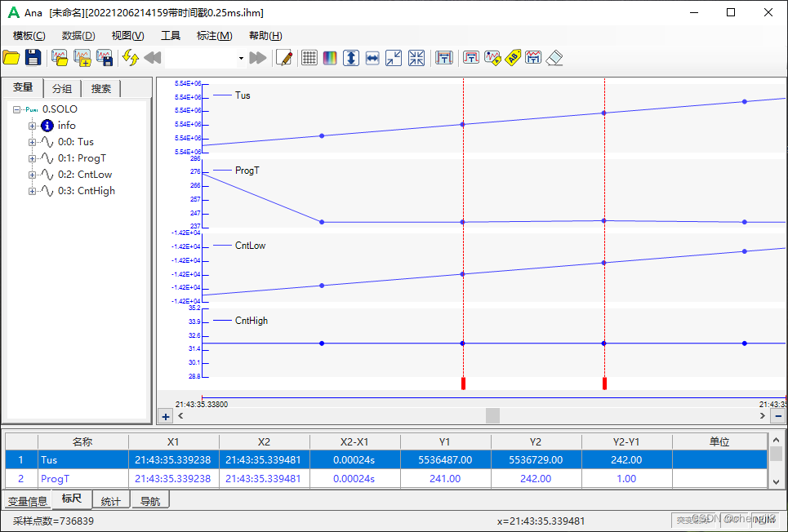Click the minus button below the chart
The image size is (788, 532).
click(x=778, y=416)
